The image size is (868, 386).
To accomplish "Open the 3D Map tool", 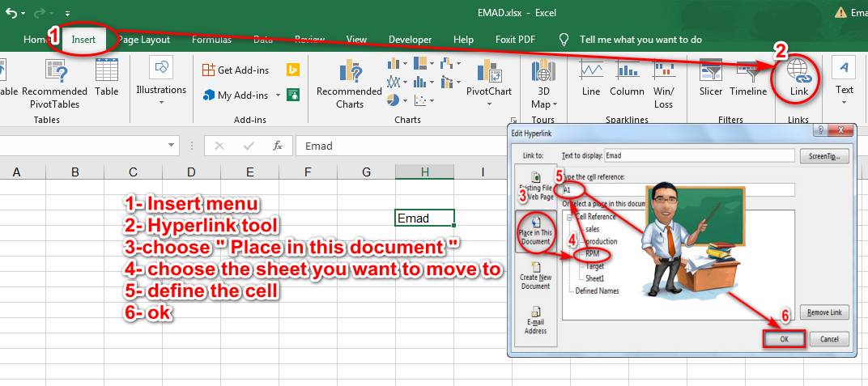I will pyautogui.click(x=543, y=84).
